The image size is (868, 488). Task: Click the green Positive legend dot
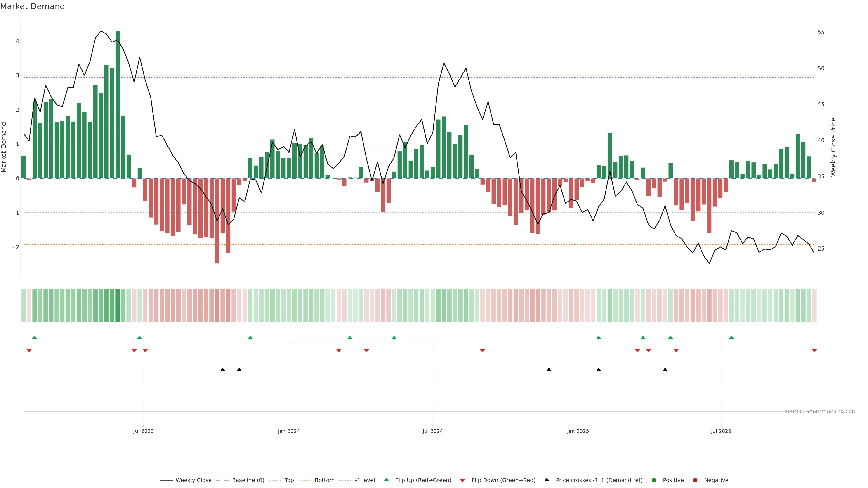pyautogui.click(x=654, y=480)
